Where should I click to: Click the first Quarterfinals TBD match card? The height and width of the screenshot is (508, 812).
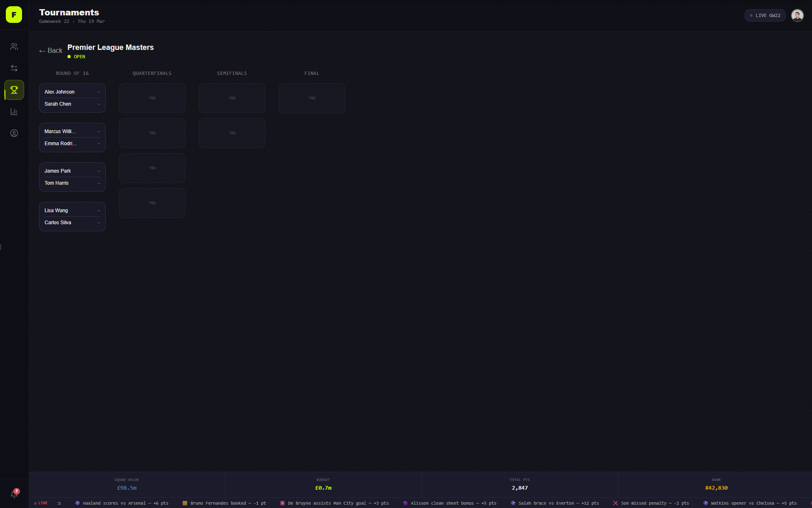152,98
